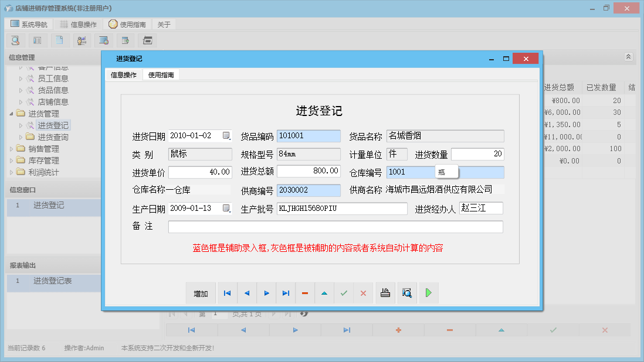Click the monitor display icon in the toolbar

[x=104, y=40]
